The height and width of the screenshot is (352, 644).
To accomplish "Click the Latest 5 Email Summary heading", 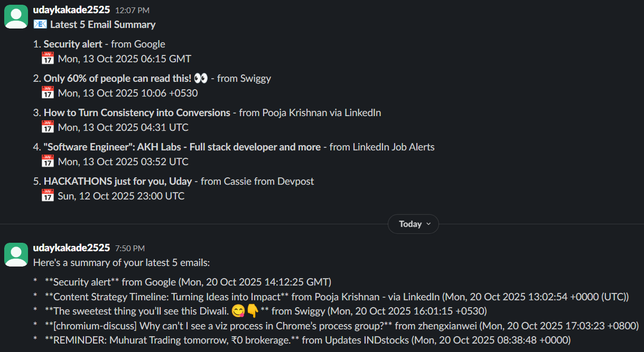I will point(103,25).
